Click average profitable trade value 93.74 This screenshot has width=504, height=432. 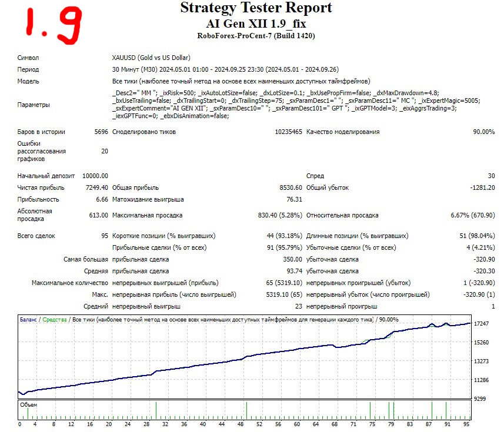pyautogui.click(x=294, y=271)
